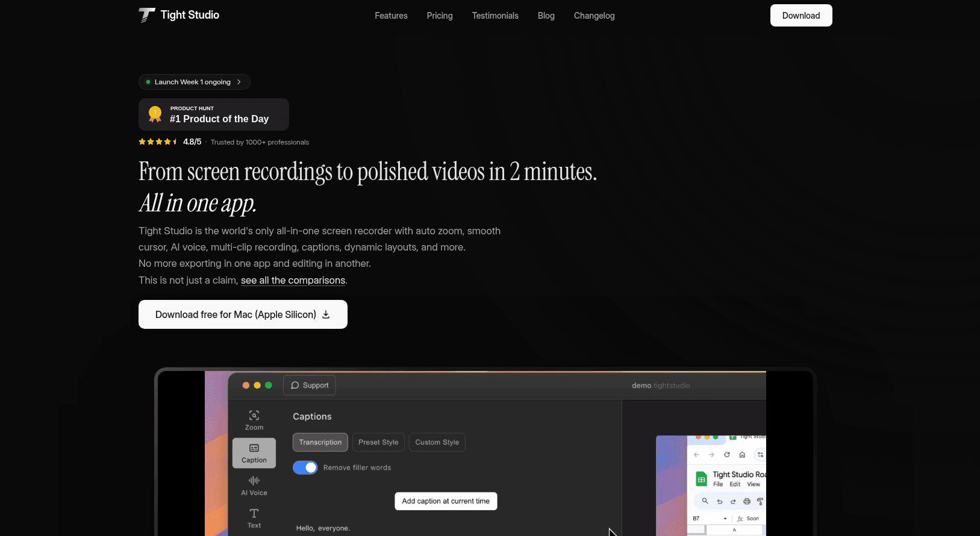The image size is (980, 536).
Task: Open the Launch Week 1 ongoing badge
Action: [195, 82]
